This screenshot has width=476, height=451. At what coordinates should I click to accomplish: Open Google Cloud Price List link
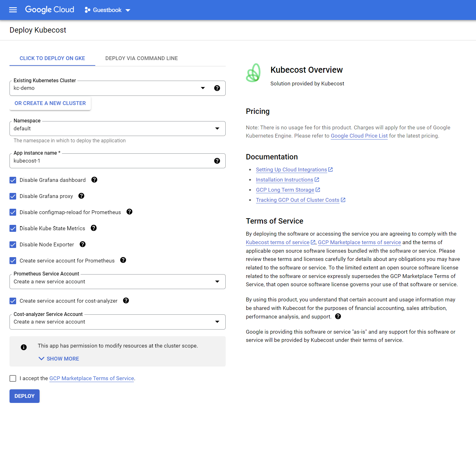[x=359, y=136]
